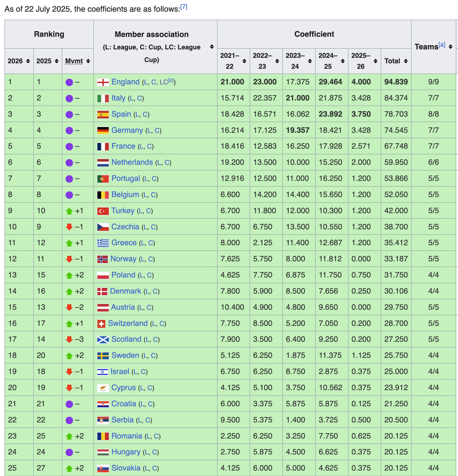Select Scotland movement value –3

pyautogui.click(x=79, y=339)
